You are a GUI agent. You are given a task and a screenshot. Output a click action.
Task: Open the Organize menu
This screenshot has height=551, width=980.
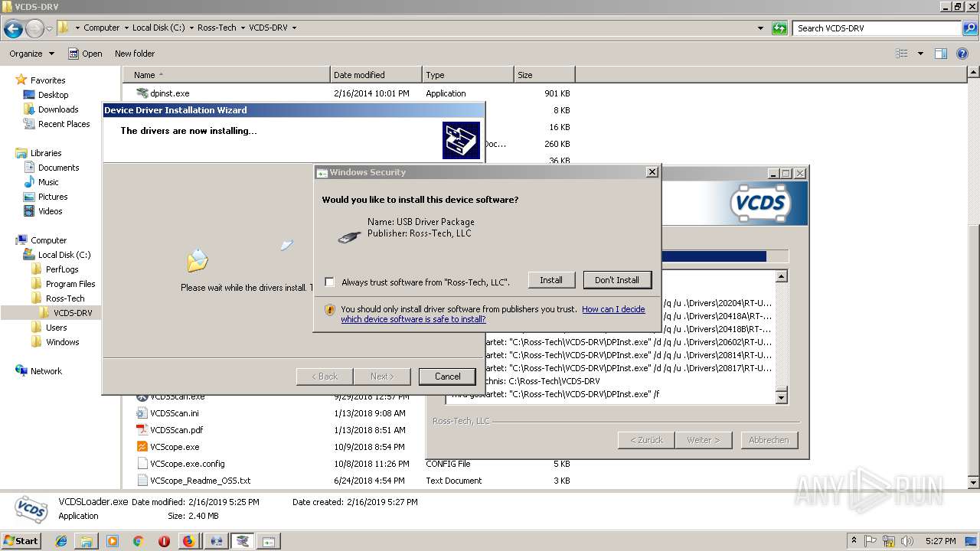[x=32, y=54]
